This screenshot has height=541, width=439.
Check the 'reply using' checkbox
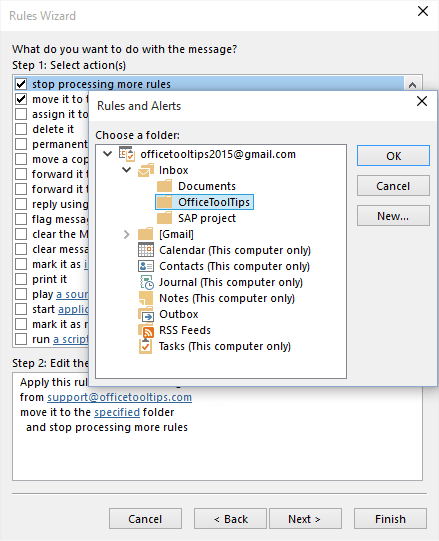(21, 204)
